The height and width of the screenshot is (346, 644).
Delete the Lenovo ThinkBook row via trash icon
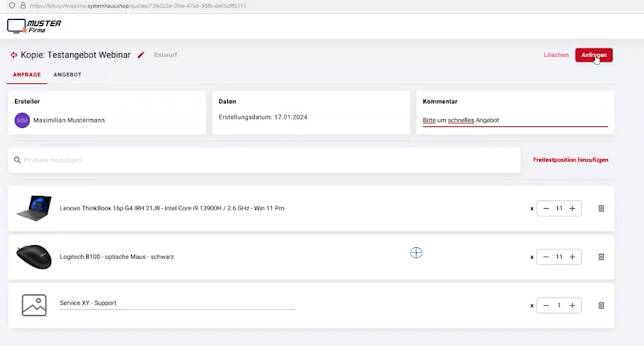601,209
